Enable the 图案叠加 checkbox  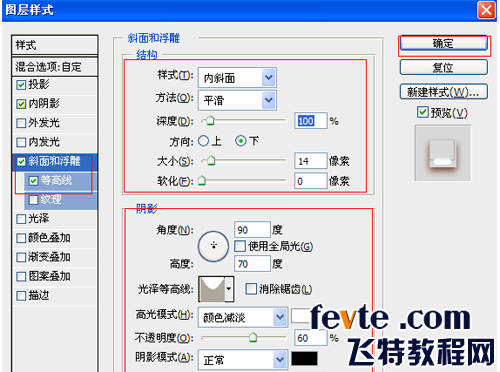(x=21, y=276)
